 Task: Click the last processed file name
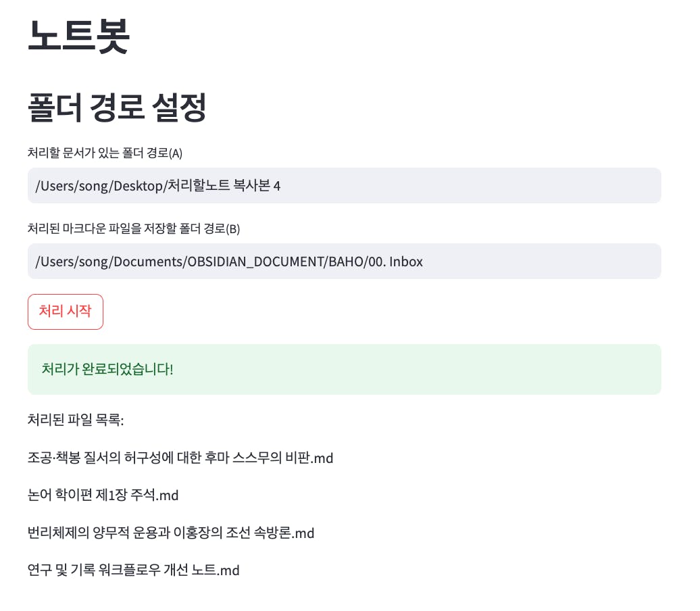pyautogui.click(x=134, y=570)
